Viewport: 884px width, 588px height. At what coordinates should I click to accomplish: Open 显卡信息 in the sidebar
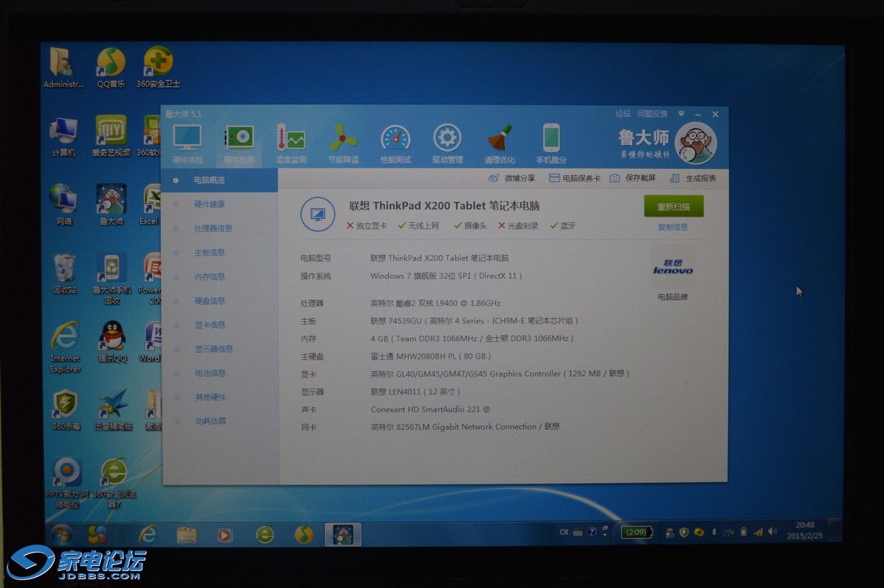209,325
